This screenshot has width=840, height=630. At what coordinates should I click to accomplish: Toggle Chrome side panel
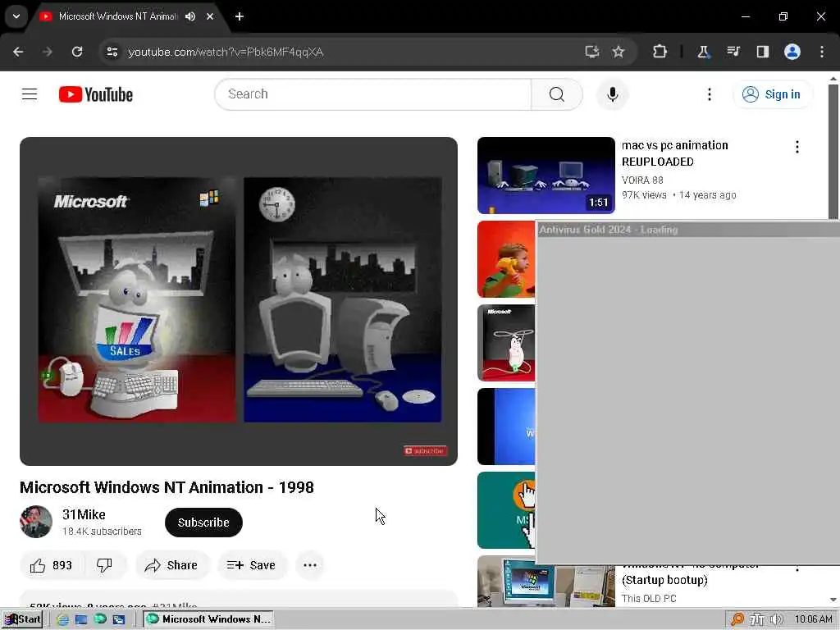click(x=762, y=52)
